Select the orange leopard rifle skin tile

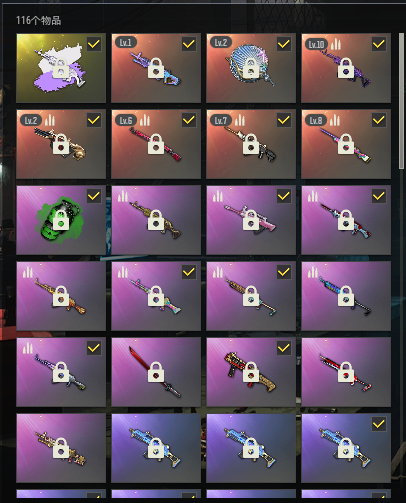point(61,296)
